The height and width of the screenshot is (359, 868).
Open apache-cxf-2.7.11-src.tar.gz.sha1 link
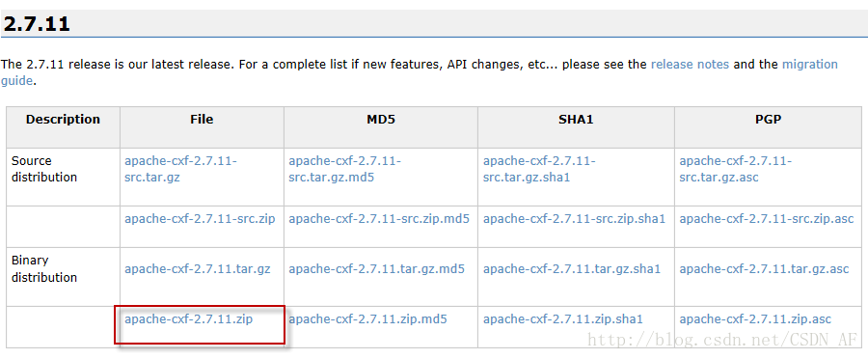click(539, 169)
